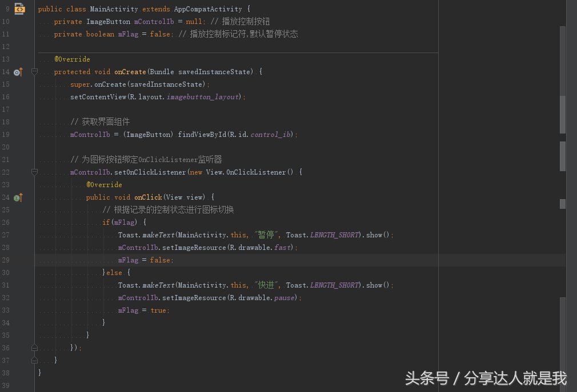Collapse the OnClickListener block fold arrow on line 22

click(x=34, y=172)
